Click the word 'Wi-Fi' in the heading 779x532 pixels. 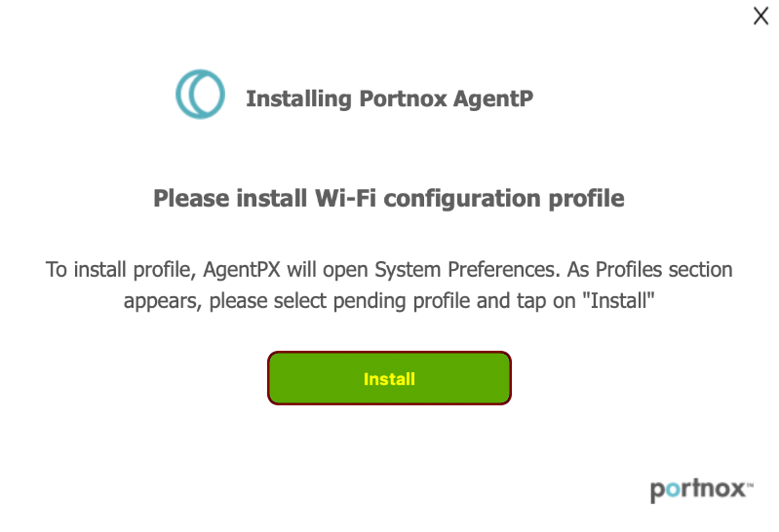click(345, 198)
